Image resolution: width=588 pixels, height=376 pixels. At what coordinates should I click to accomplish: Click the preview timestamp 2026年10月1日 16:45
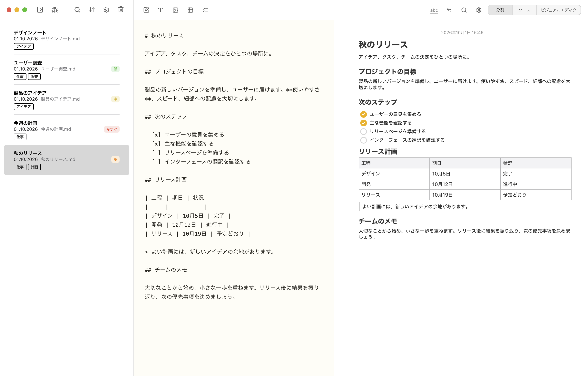pyautogui.click(x=462, y=33)
